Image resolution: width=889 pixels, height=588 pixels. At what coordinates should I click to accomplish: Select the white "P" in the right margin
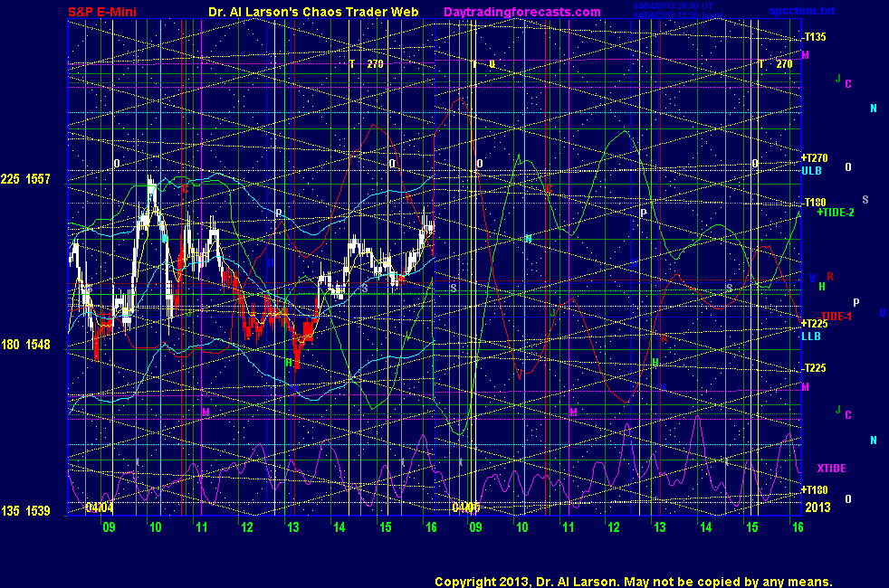856,302
